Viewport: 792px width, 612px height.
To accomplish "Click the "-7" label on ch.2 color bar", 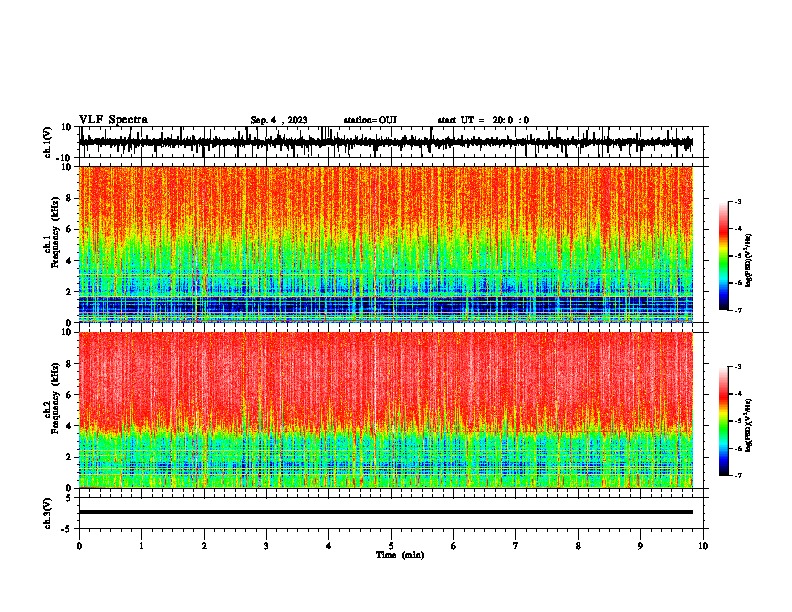I will (x=737, y=475).
